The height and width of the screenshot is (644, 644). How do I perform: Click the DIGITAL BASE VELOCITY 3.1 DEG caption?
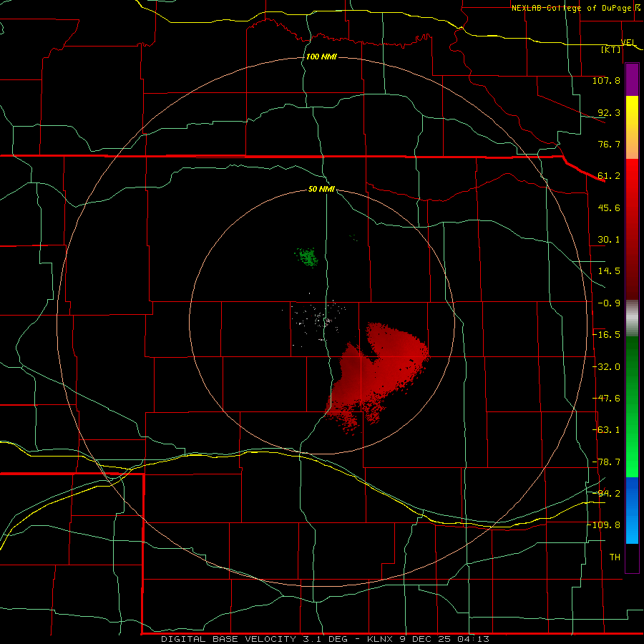pos(254,639)
